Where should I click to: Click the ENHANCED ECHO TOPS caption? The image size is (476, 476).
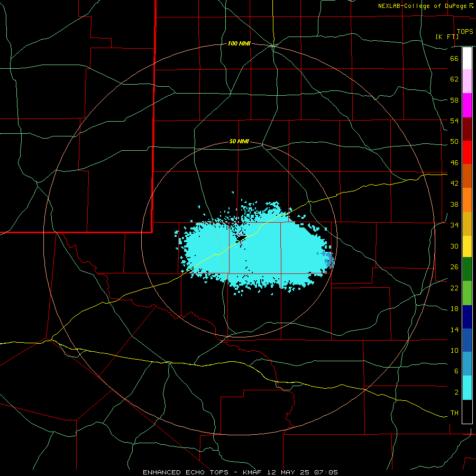pos(186,472)
